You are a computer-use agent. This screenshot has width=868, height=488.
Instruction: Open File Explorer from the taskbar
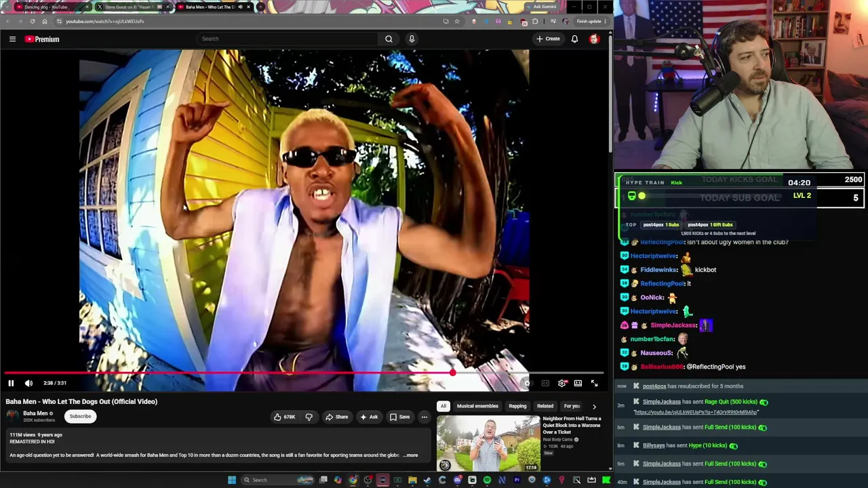[x=412, y=480]
